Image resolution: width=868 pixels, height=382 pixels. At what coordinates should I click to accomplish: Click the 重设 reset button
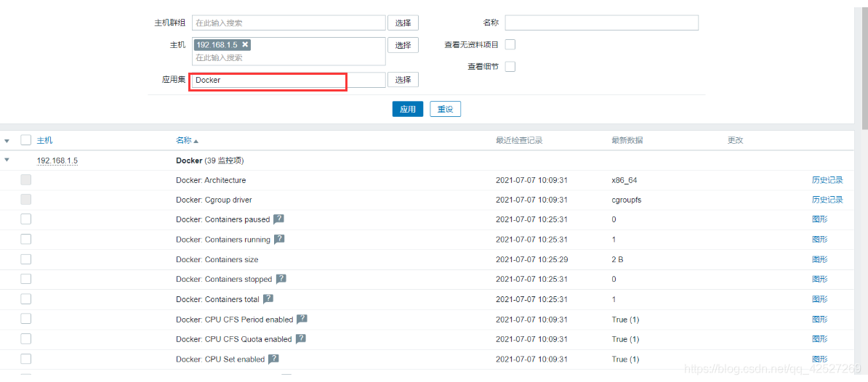pyautogui.click(x=445, y=109)
